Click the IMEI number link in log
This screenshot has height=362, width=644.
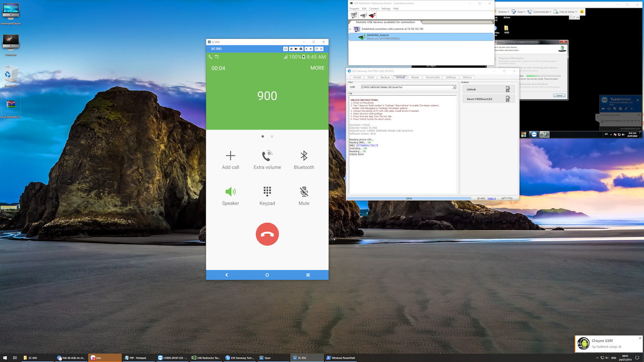coord(367,146)
